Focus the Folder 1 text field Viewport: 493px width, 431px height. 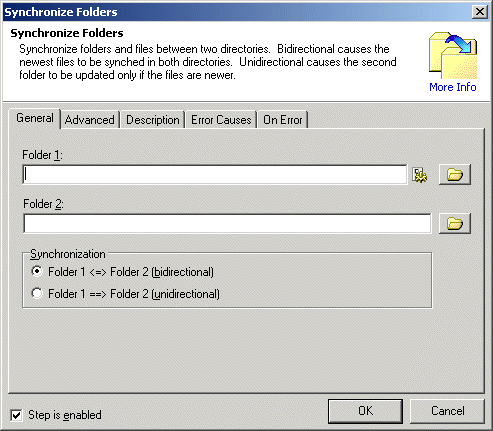tap(215, 174)
